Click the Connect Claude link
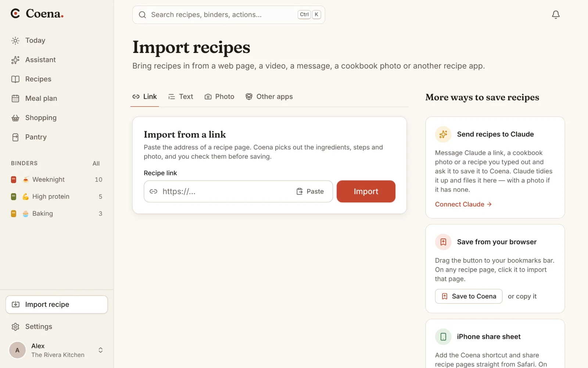Screen dimensions: 588x368 (x=463, y=204)
